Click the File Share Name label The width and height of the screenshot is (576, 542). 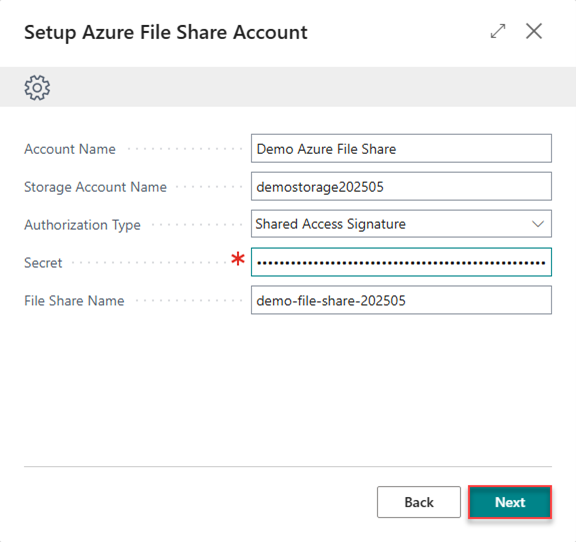(74, 301)
